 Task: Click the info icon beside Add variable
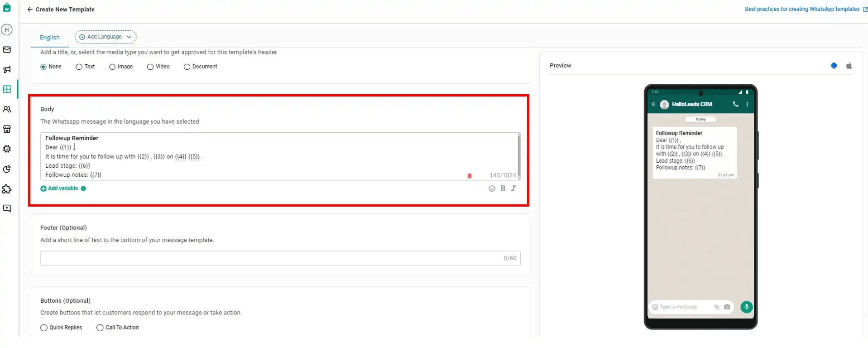click(x=83, y=188)
